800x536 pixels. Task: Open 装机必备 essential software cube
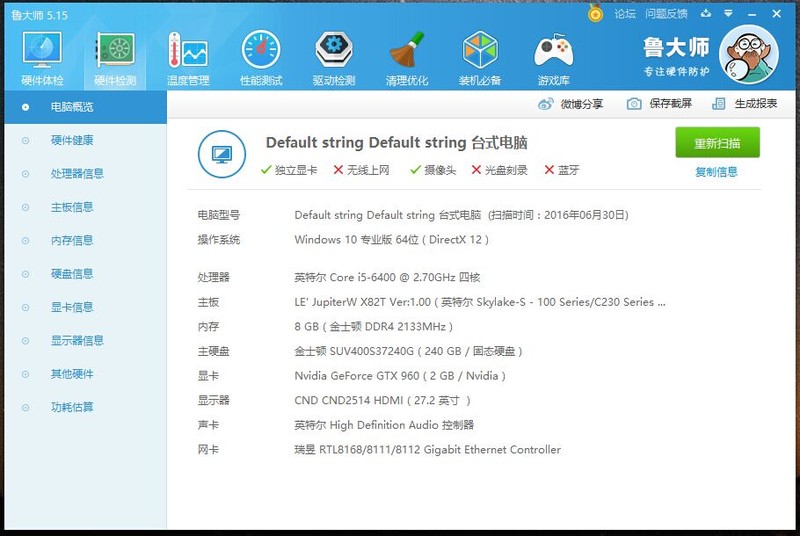(x=480, y=58)
